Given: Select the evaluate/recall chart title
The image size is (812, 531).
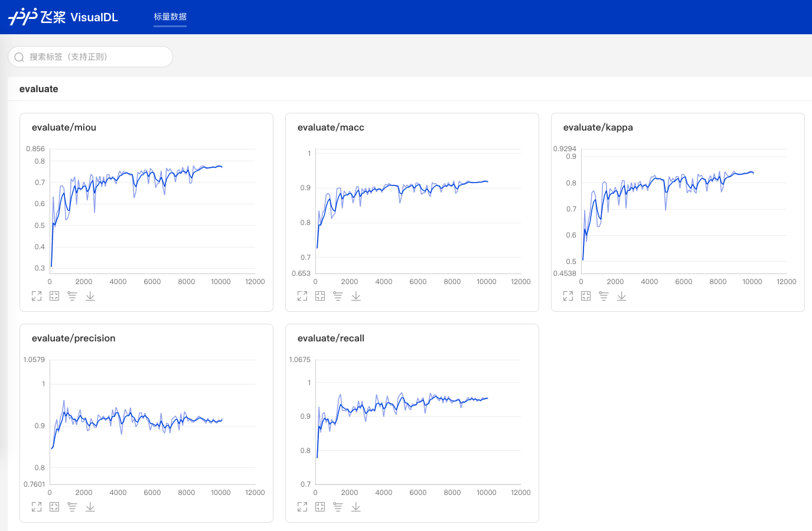Looking at the screenshot, I should pyautogui.click(x=331, y=338).
